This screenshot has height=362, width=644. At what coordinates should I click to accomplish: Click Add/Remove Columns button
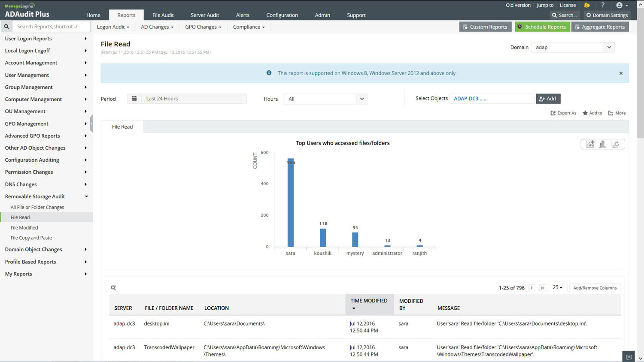[595, 288]
